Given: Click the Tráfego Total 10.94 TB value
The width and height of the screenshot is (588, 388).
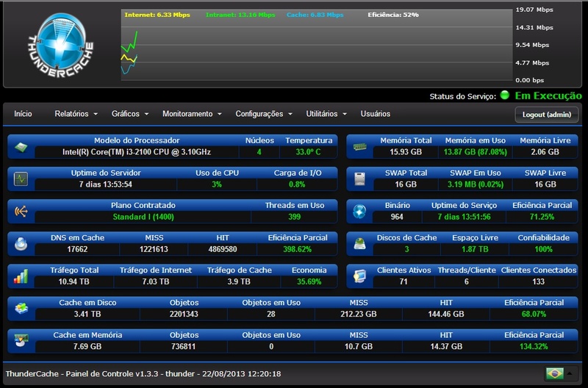Looking at the screenshot, I should coord(74,281).
